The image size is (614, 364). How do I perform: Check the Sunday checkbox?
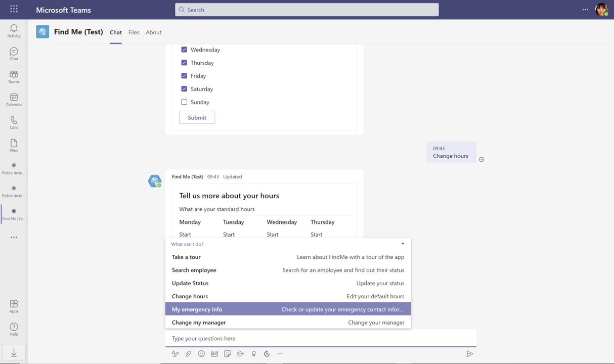tap(184, 102)
